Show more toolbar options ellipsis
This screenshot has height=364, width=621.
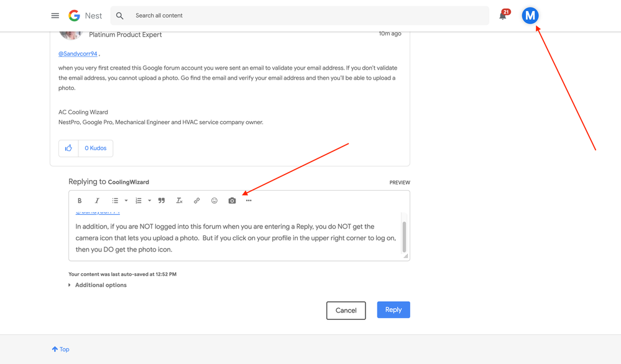point(249,201)
